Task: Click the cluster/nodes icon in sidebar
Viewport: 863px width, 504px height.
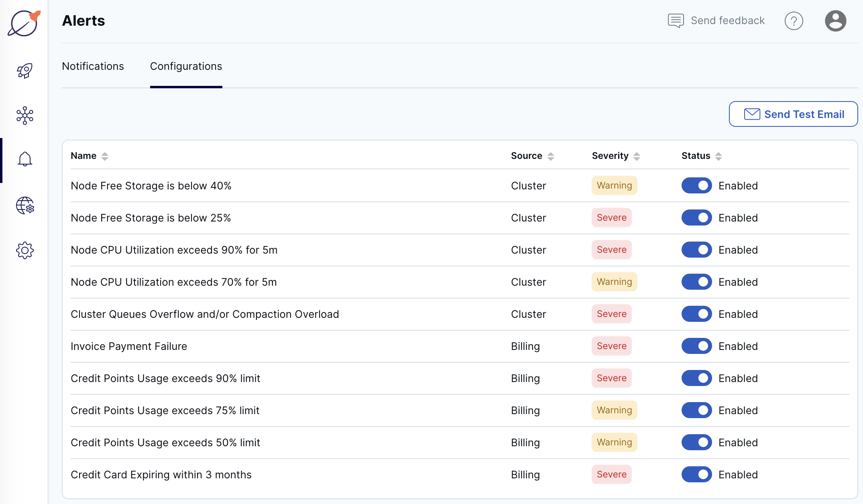Action: point(24,114)
